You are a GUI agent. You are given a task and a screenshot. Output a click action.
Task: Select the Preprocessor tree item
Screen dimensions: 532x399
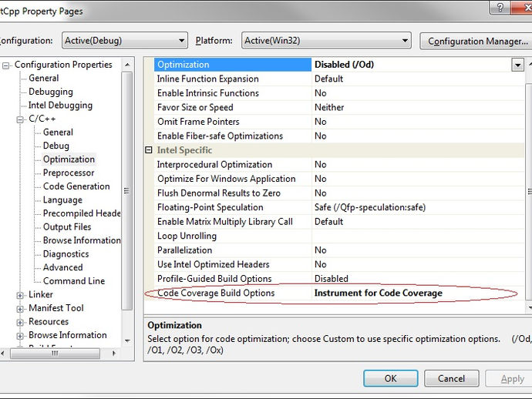pyautogui.click(x=69, y=173)
